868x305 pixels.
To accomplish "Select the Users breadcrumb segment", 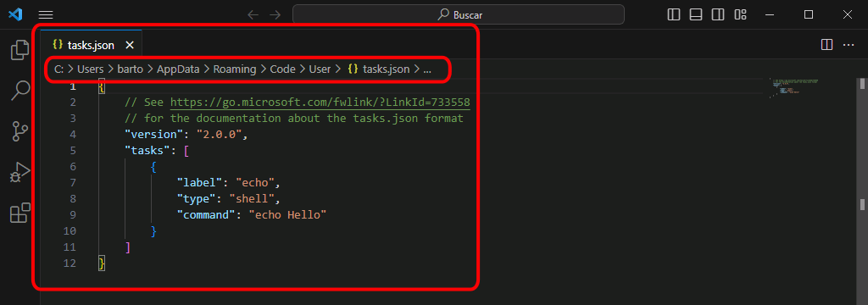I will coord(90,69).
